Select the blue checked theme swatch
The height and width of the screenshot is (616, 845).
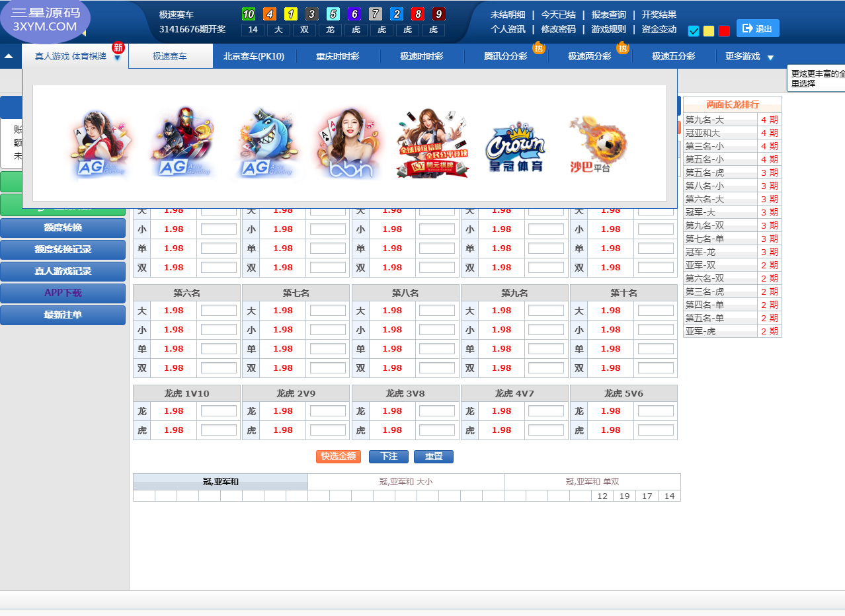pos(694,31)
